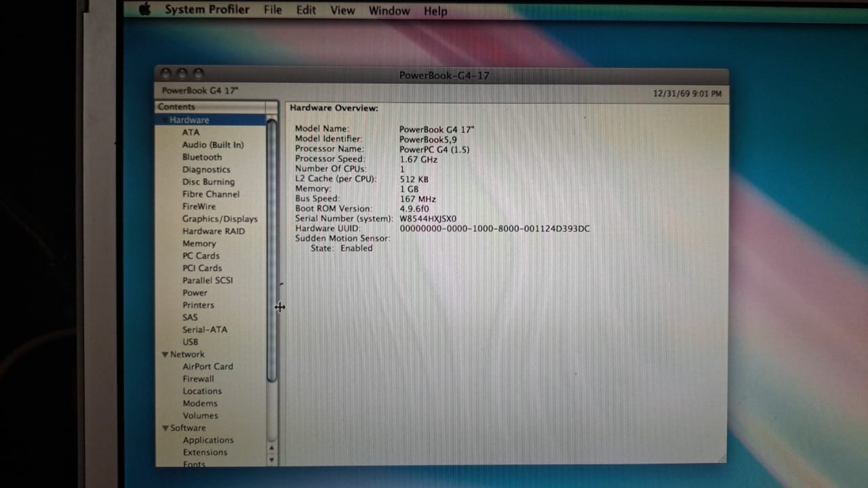
Task: Click the 12/31/69 9:01 PM timestamp
Action: pyautogui.click(x=687, y=94)
